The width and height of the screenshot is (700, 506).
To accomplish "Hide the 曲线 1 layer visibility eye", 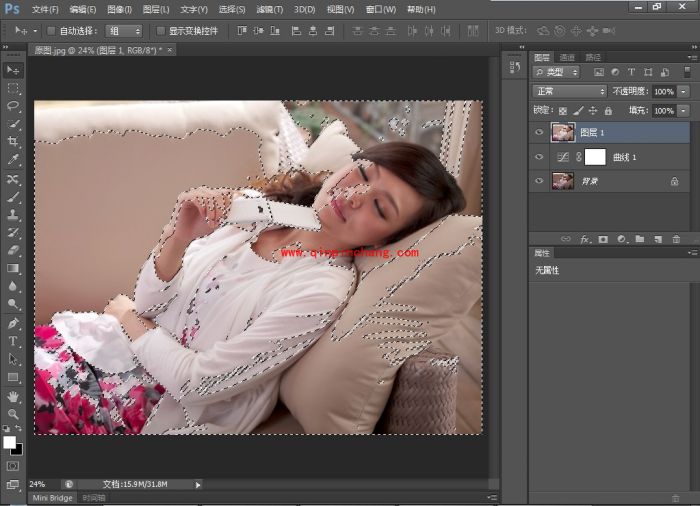I will [539, 157].
